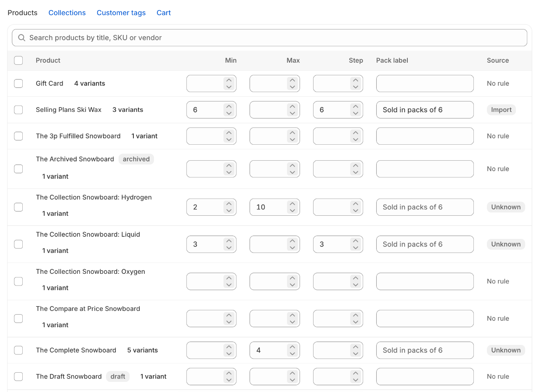Click the Import source badge

(x=501, y=110)
